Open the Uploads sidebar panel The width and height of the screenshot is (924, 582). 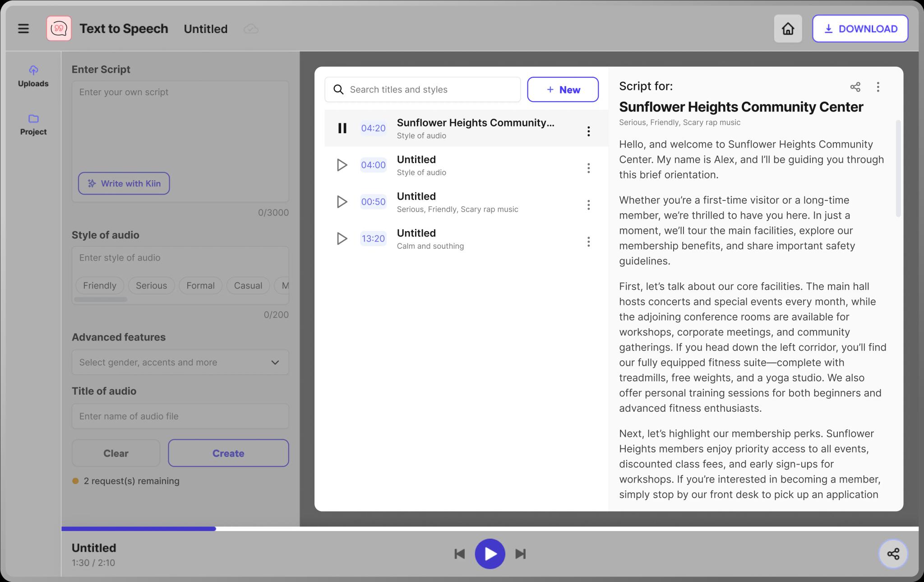pyautogui.click(x=33, y=76)
